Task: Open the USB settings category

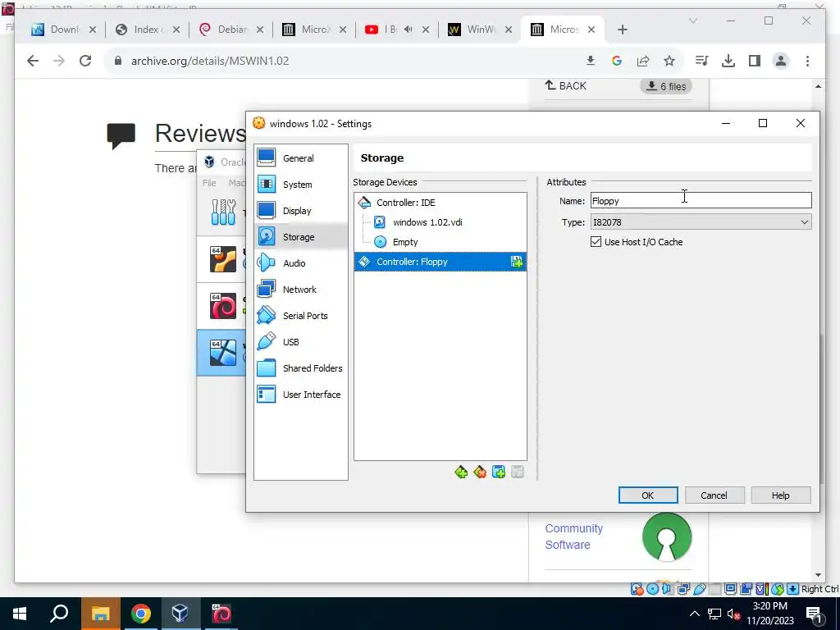Action: pyautogui.click(x=300, y=342)
